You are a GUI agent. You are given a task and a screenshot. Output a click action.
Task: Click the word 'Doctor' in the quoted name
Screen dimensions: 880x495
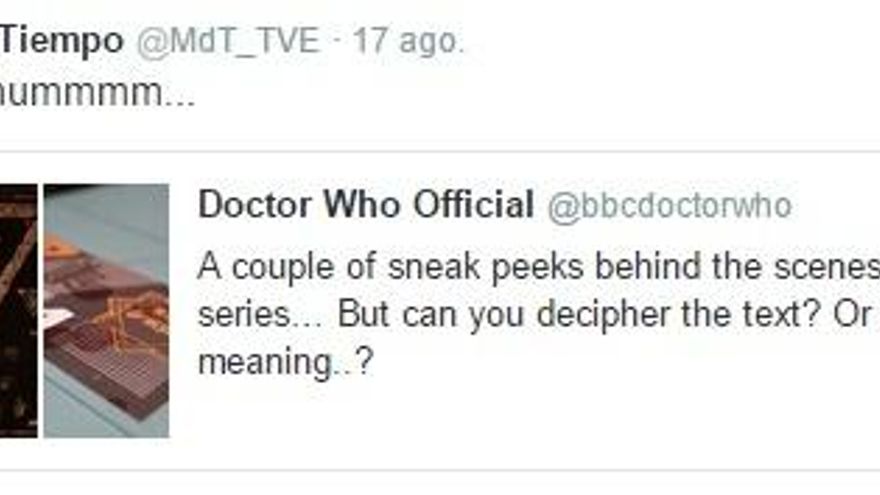[255, 204]
